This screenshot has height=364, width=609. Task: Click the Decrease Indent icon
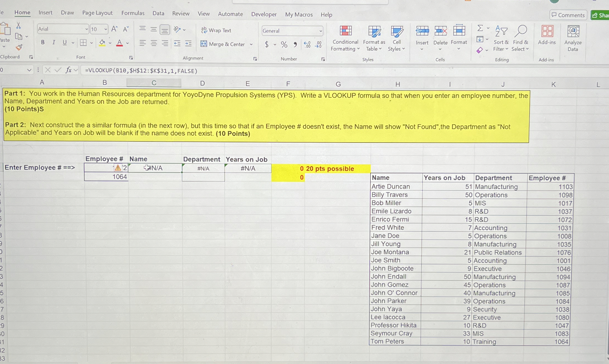click(x=177, y=43)
